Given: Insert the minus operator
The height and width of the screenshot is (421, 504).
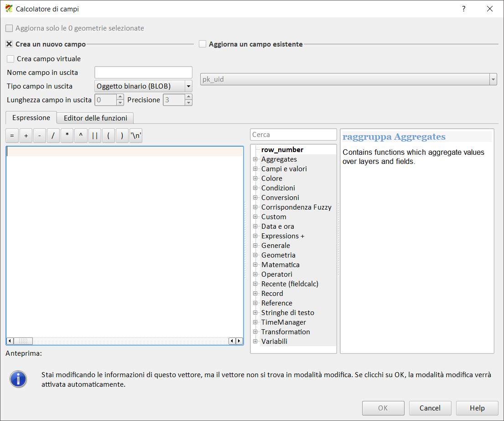Looking at the screenshot, I should (40, 136).
